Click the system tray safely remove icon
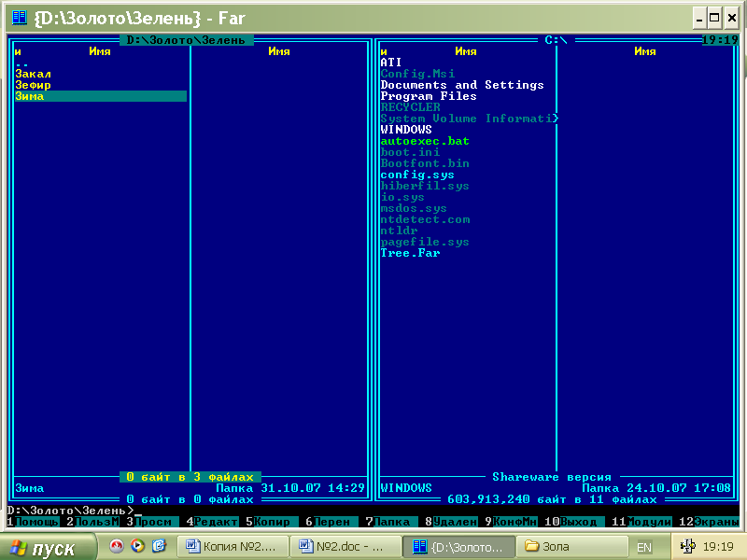Screen dimensions: 747x560 point(687,546)
